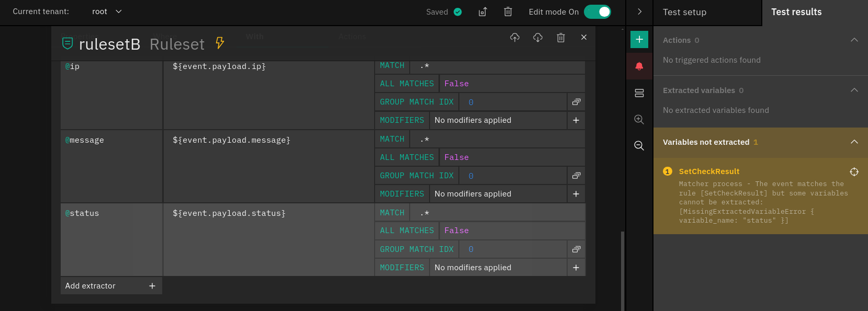Click the green plus add button
This screenshot has width=868, height=311.
639,39
